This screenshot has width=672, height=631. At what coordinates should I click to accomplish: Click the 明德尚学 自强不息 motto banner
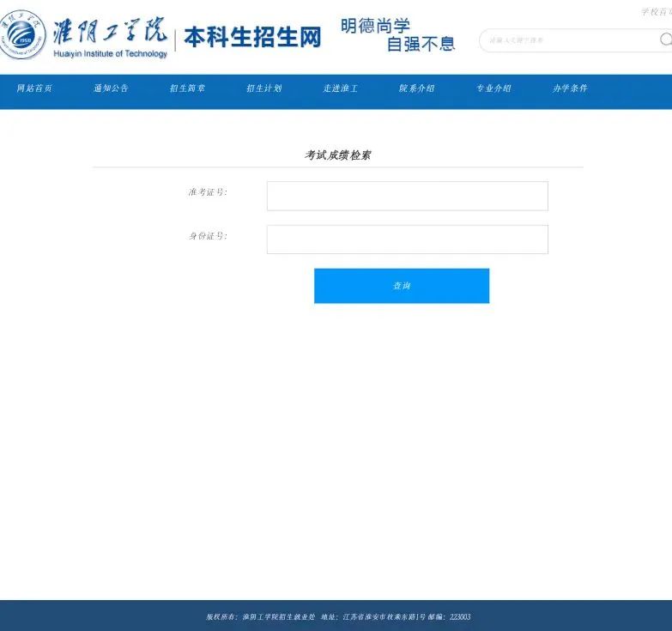coord(397,35)
